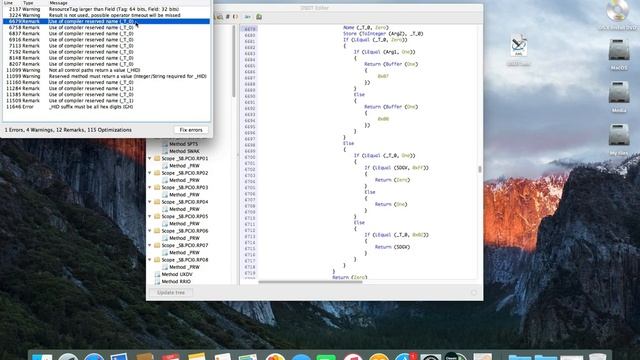This screenshot has width=640, height=360.
Task: Collapse the Scope _SB.PCI0.RP04 node
Action: (x=150, y=202)
